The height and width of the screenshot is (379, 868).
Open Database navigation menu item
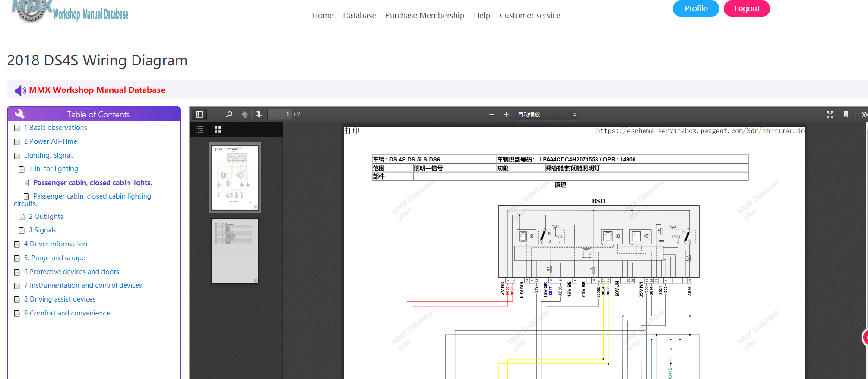point(360,15)
